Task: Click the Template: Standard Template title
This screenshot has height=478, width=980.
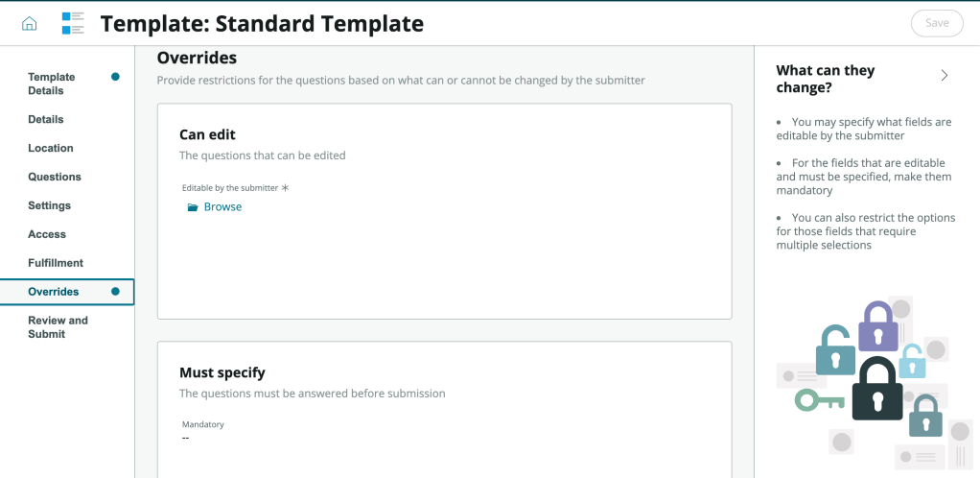Action: tap(262, 23)
